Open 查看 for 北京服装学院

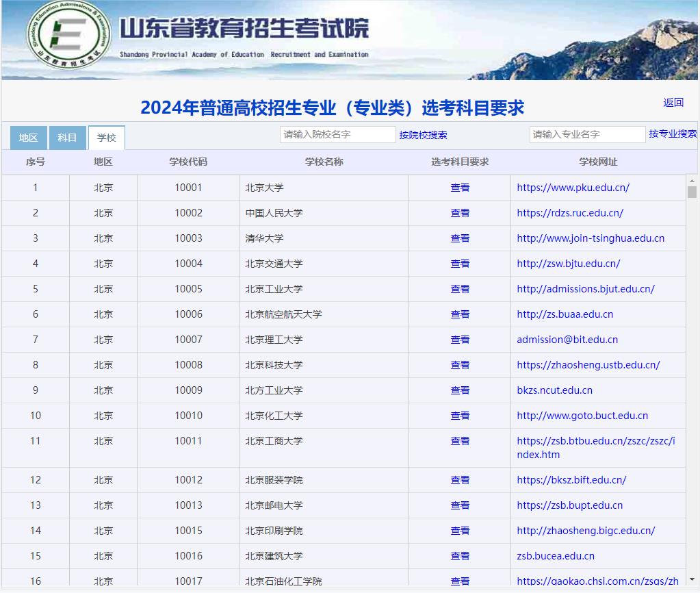click(x=460, y=480)
